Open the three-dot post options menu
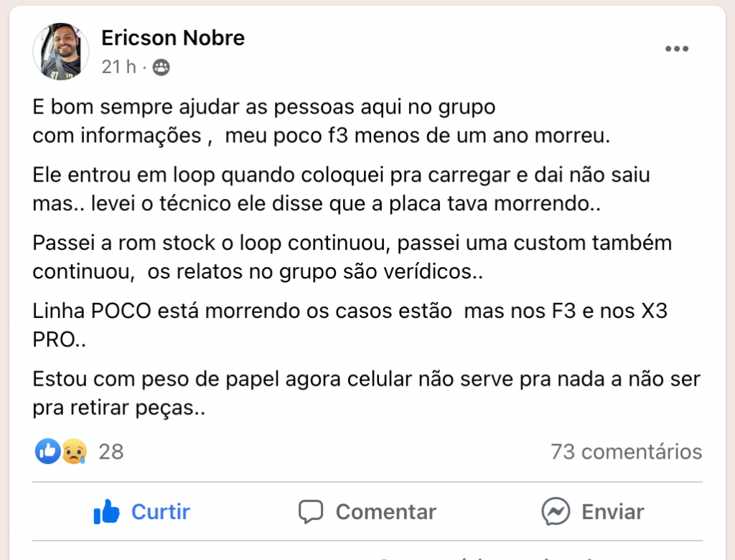 pos(677,49)
